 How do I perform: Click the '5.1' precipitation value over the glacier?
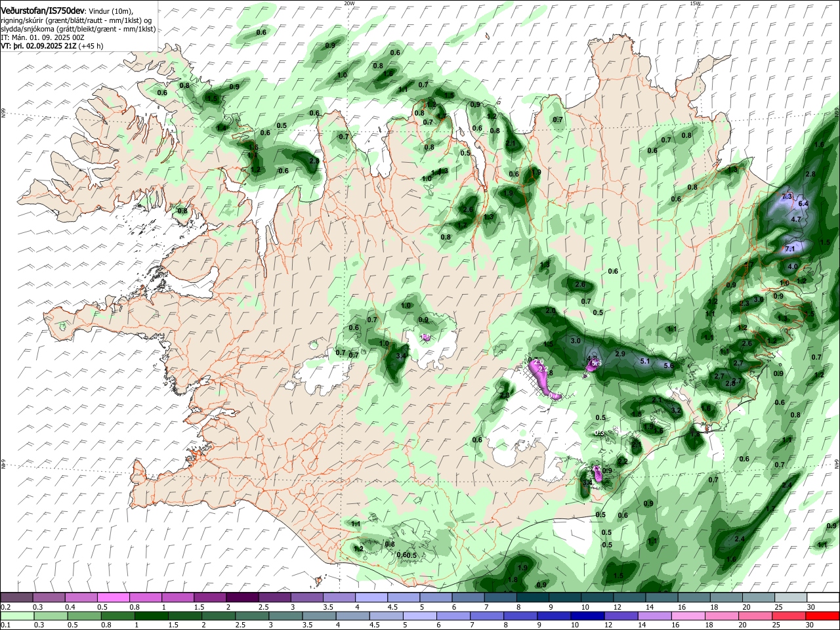tap(644, 361)
